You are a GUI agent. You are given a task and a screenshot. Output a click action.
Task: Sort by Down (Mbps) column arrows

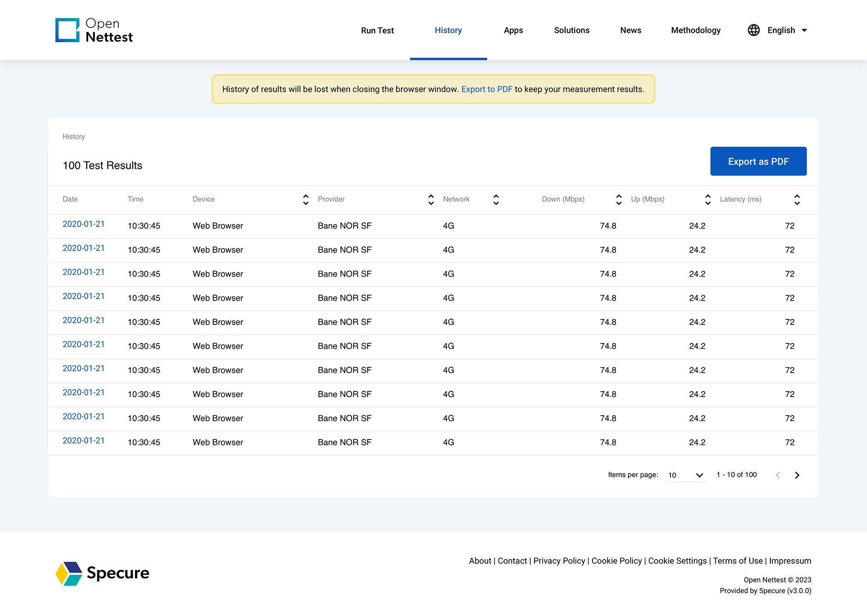(x=619, y=199)
